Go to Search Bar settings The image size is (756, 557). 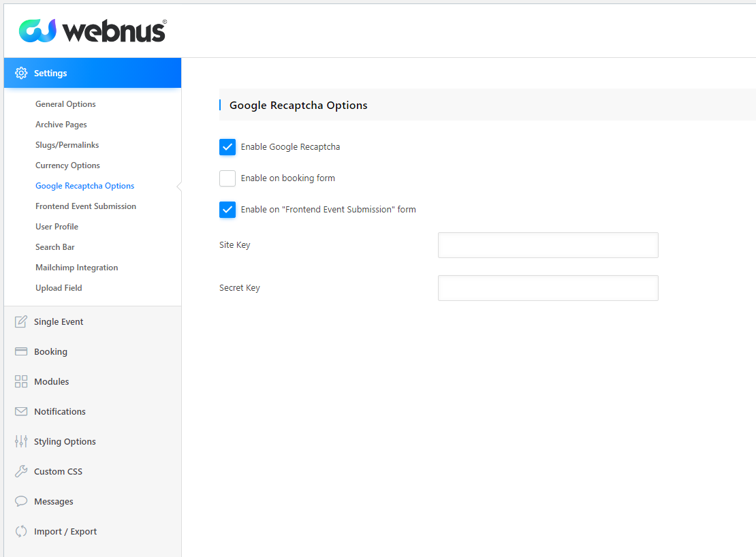click(x=55, y=246)
